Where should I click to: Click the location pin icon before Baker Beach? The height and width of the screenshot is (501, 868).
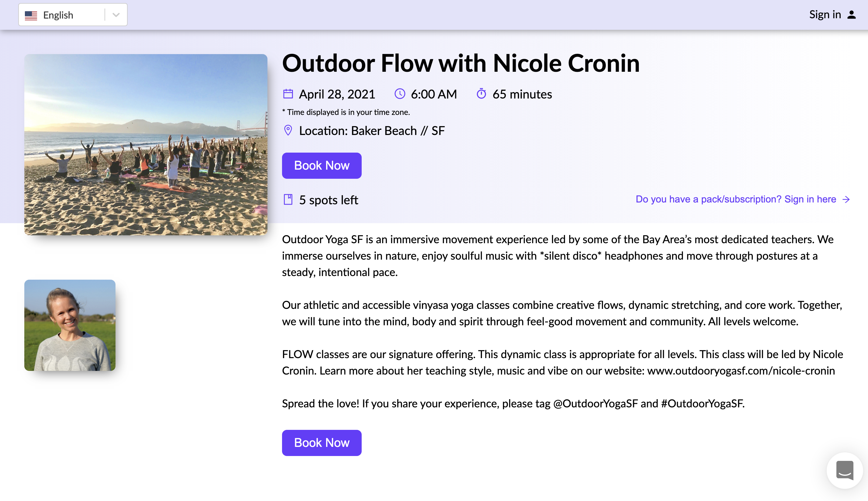click(x=288, y=130)
